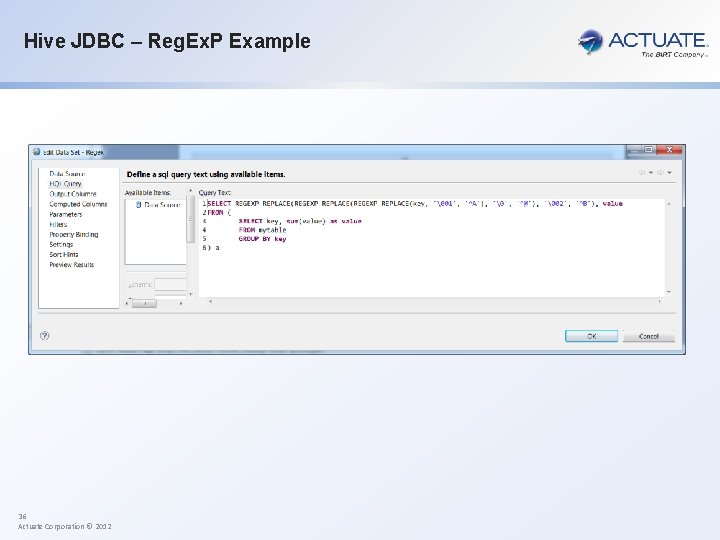
Task: Click the Schema input field
Action: 170,285
